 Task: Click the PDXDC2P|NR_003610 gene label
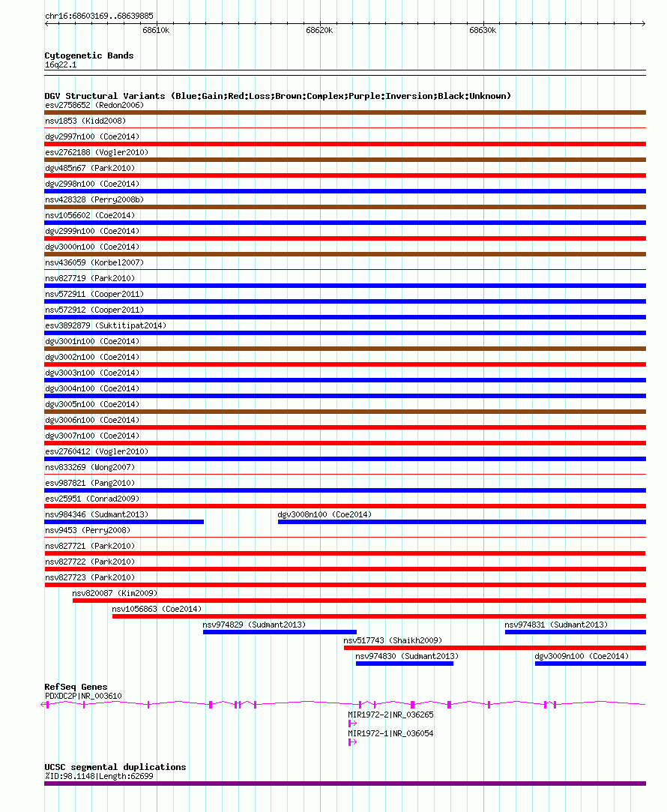click(x=83, y=696)
